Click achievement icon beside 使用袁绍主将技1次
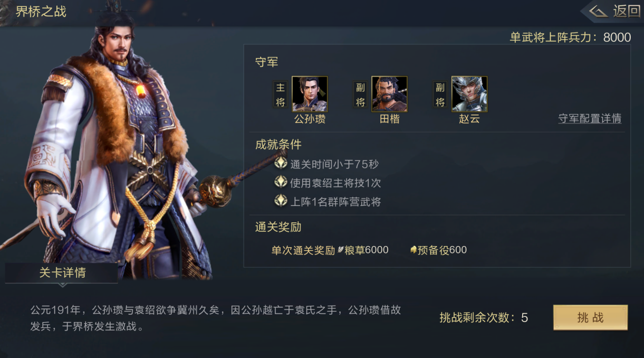Image resolution: width=644 pixels, height=358 pixels. pyautogui.click(x=281, y=183)
